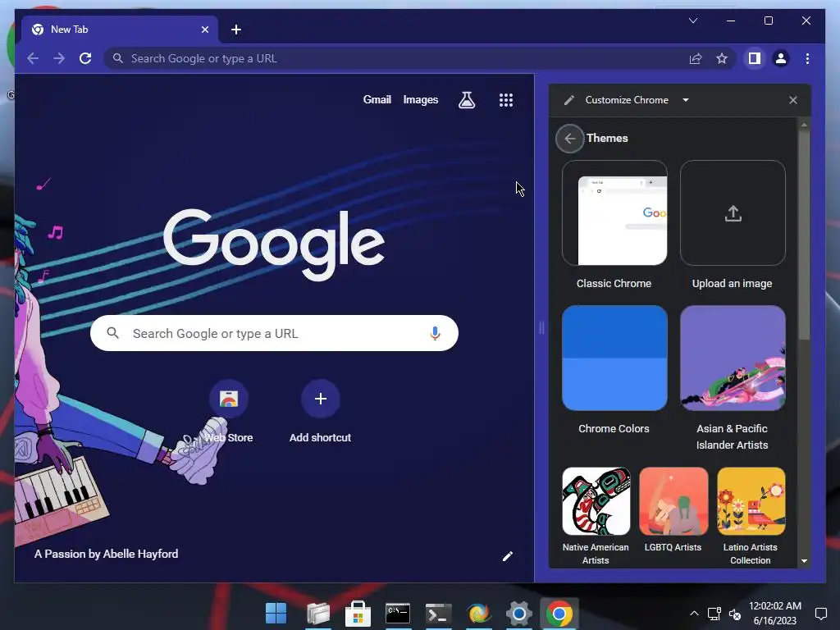Click the muted volume tray icon
Screen dimensions: 840x630
click(735, 614)
